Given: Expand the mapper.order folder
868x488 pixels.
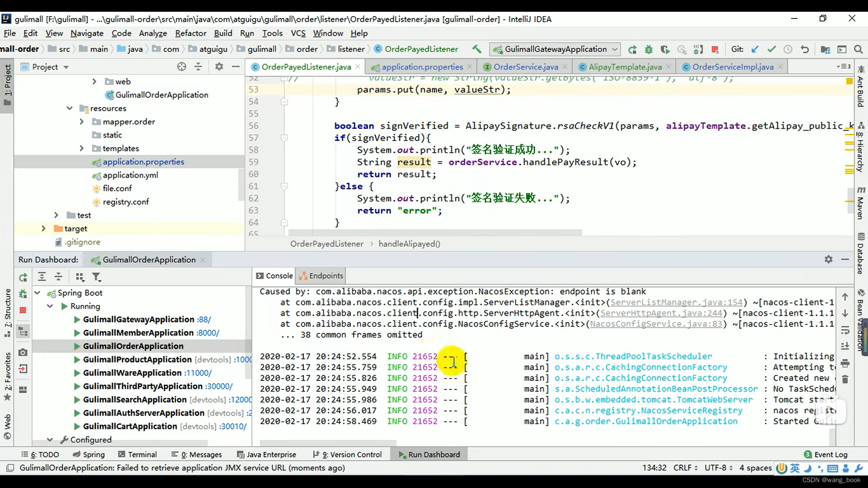Looking at the screenshot, I should (x=82, y=122).
